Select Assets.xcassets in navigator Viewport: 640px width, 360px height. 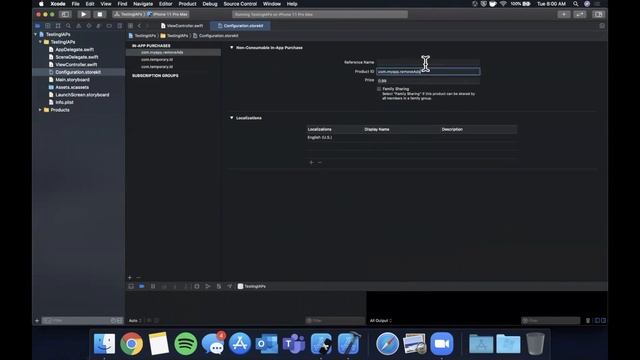click(x=72, y=87)
